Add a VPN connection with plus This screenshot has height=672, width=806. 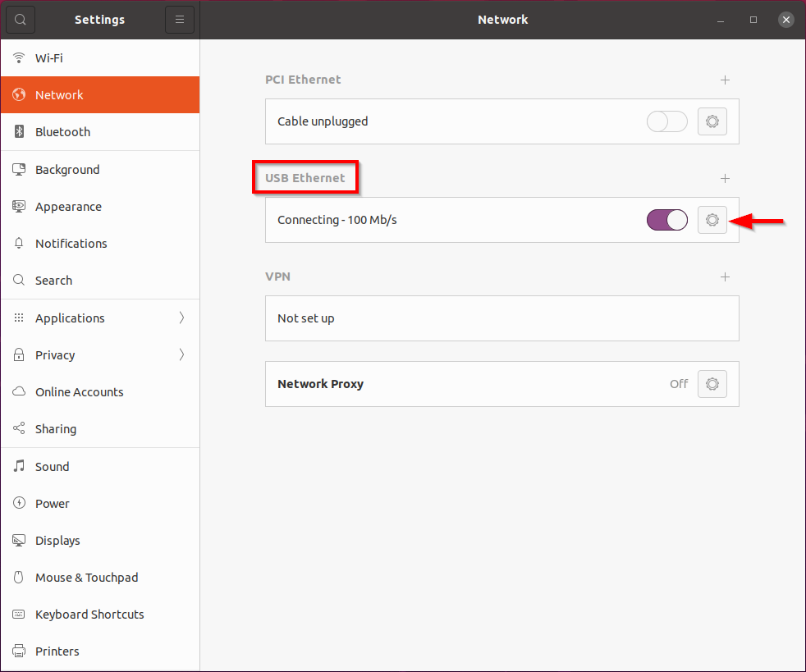tap(725, 277)
